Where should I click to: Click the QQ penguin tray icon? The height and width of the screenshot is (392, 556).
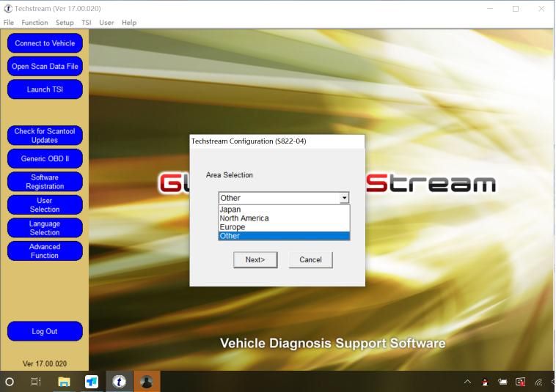(x=485, y=382)
